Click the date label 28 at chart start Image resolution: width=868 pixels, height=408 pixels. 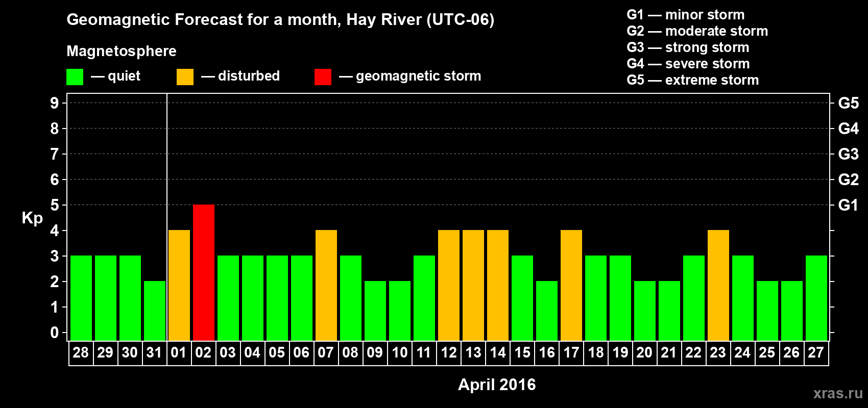point(81,352)
